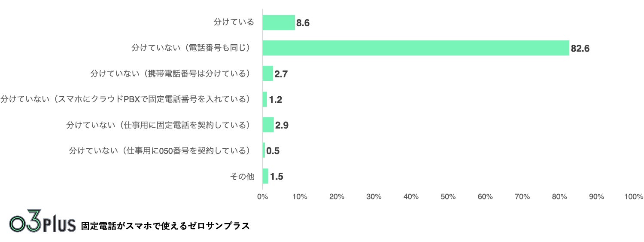Select the 分けている bar at 8.6
Viewport: 644px width, 242px height.
tap(279, 23)
